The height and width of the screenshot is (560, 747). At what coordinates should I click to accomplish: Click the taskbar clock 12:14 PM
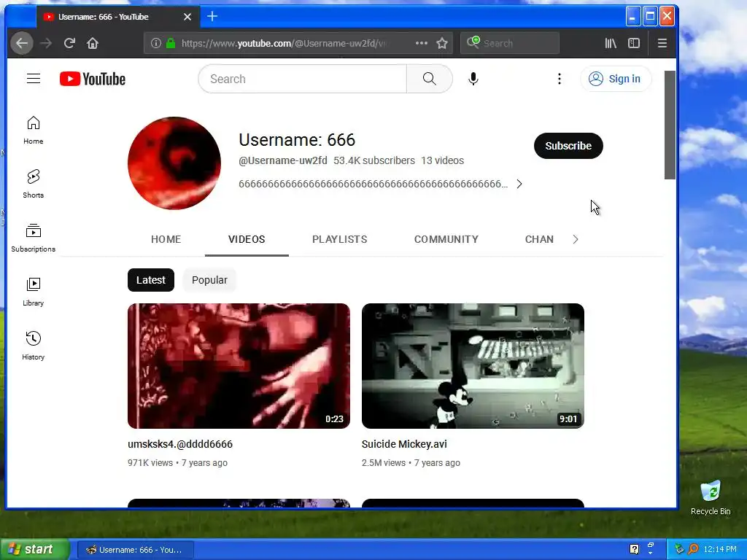(x=720, y=550)
